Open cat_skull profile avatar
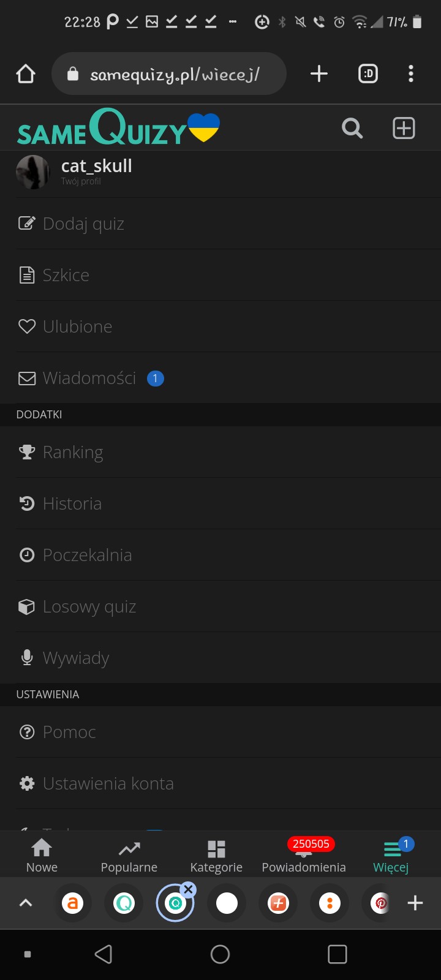This screenshot has height=980, width=441. 33,172
